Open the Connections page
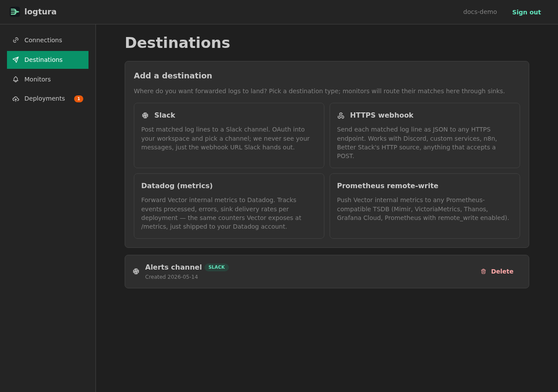 48,40
